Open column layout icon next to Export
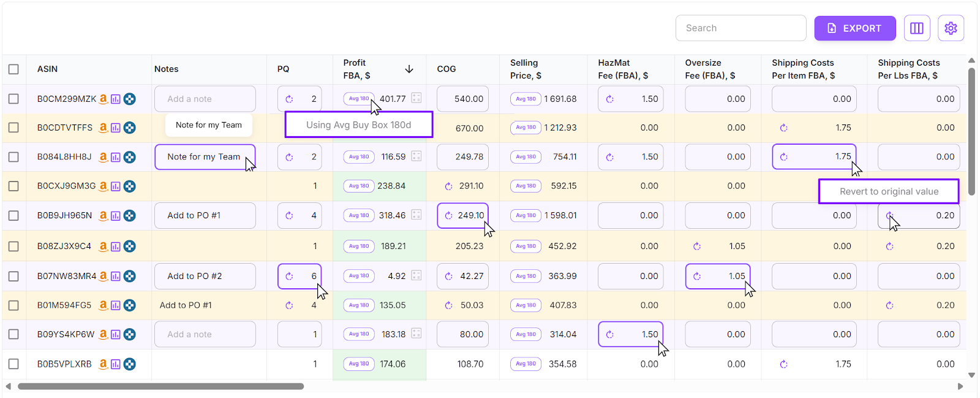980x398 pixels. 916,28
